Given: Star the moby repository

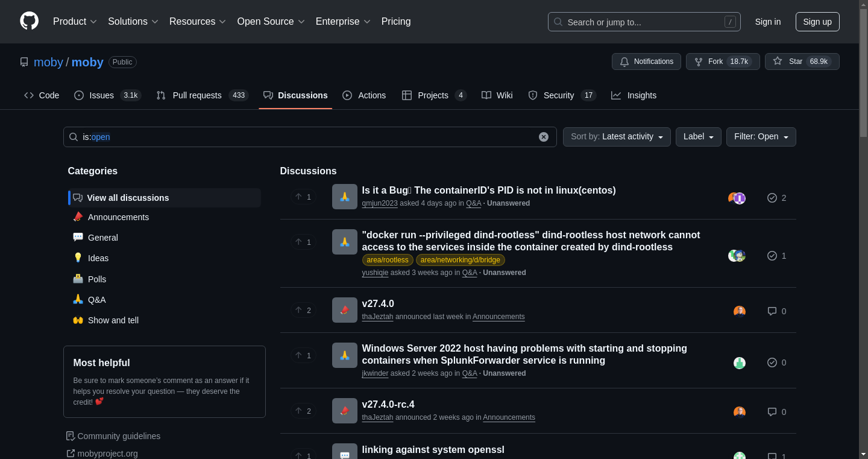Looking at the screenshot, I should point(802,62).
